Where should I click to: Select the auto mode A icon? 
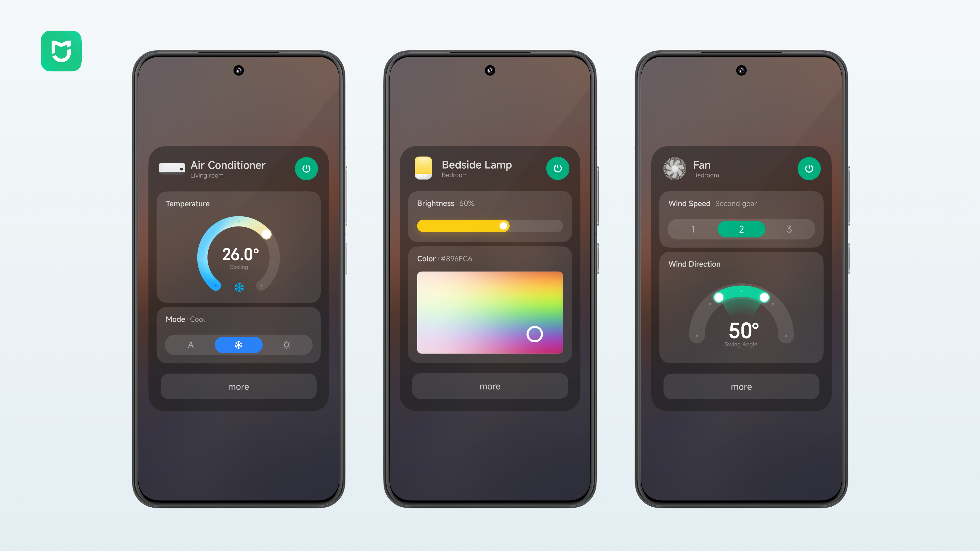[190, 344]
